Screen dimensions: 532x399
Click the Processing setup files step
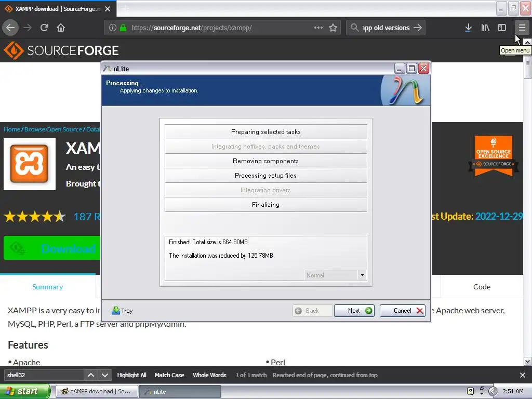(x=265, y=176)
